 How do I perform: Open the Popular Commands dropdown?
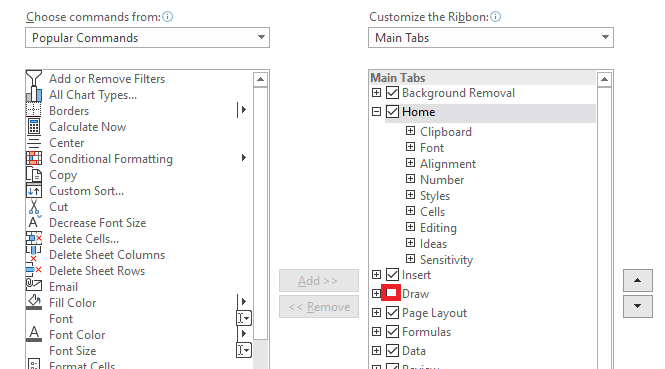[x=147, y=38]
